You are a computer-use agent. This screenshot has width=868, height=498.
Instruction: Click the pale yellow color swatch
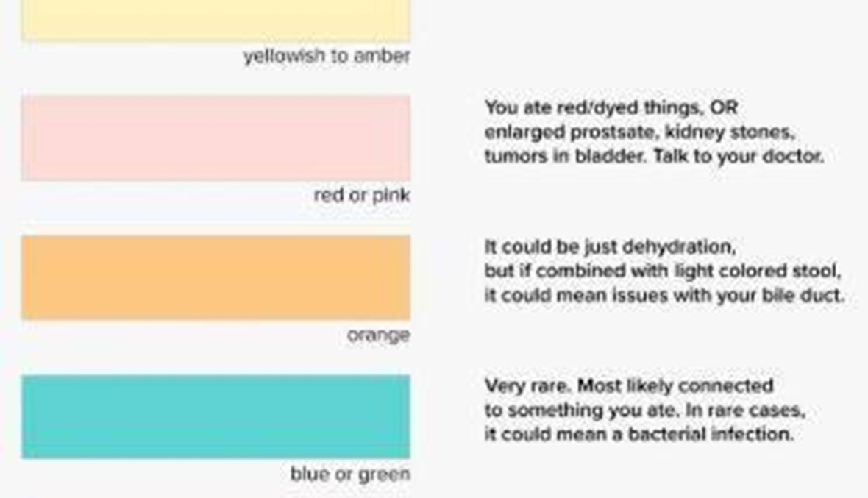click(216, 20)
